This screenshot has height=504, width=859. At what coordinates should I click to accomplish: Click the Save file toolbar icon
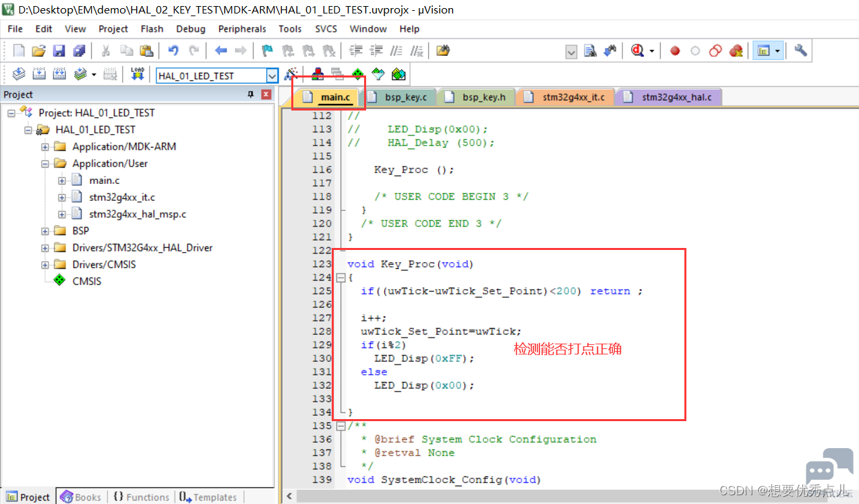59,51
